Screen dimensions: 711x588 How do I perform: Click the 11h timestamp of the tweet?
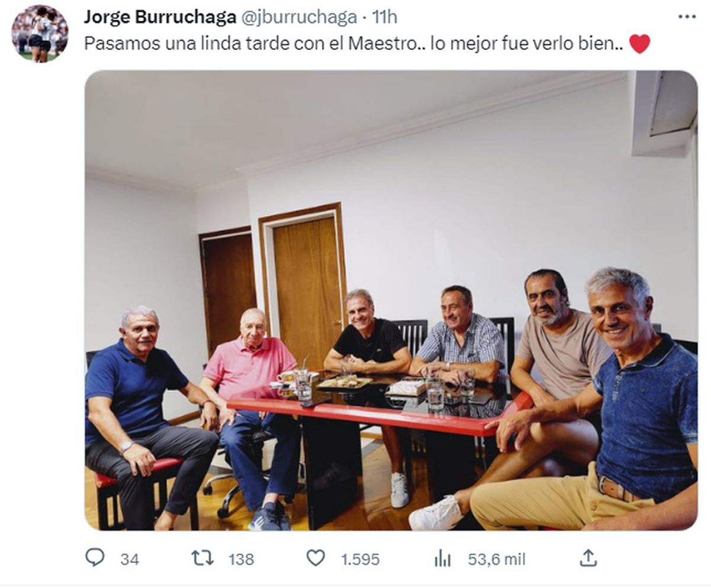pos(384,17)
